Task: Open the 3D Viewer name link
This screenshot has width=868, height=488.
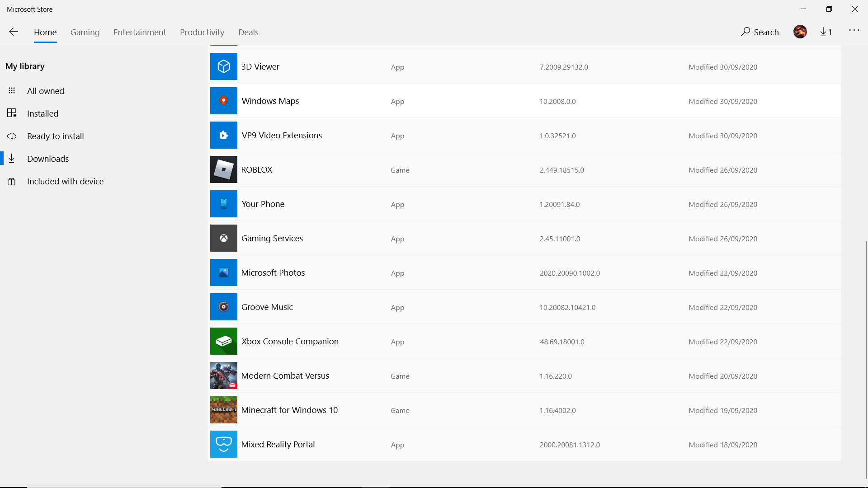Action: tap(260, 66)
